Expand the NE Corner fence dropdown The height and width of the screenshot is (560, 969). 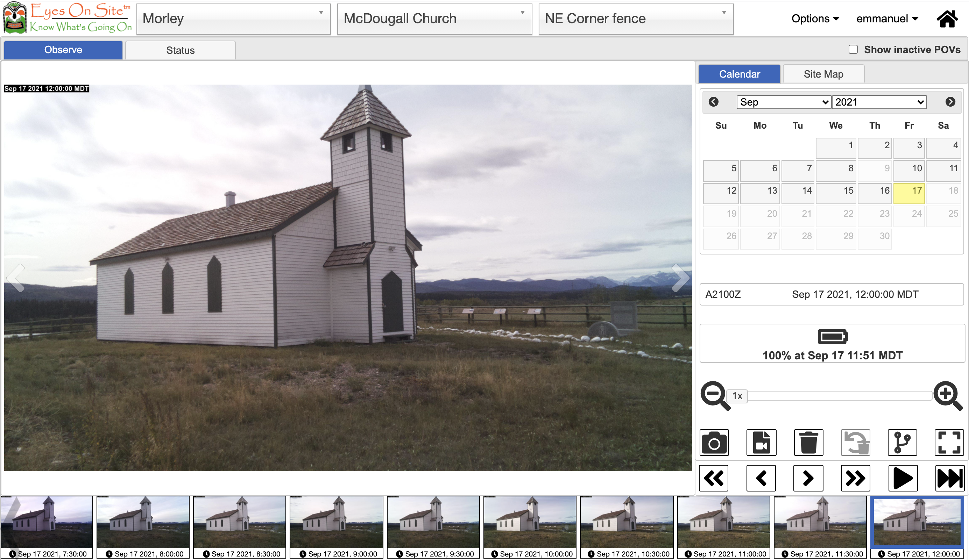point(636,19)
